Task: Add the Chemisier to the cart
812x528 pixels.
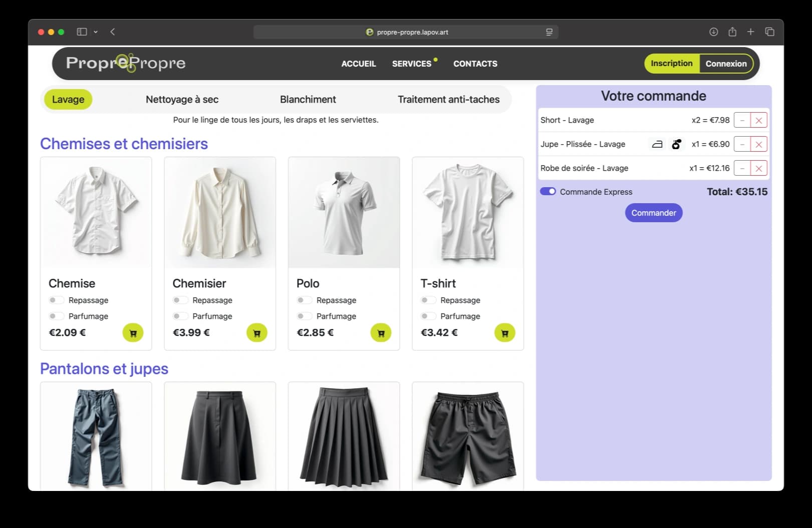Action: [257, 332]
